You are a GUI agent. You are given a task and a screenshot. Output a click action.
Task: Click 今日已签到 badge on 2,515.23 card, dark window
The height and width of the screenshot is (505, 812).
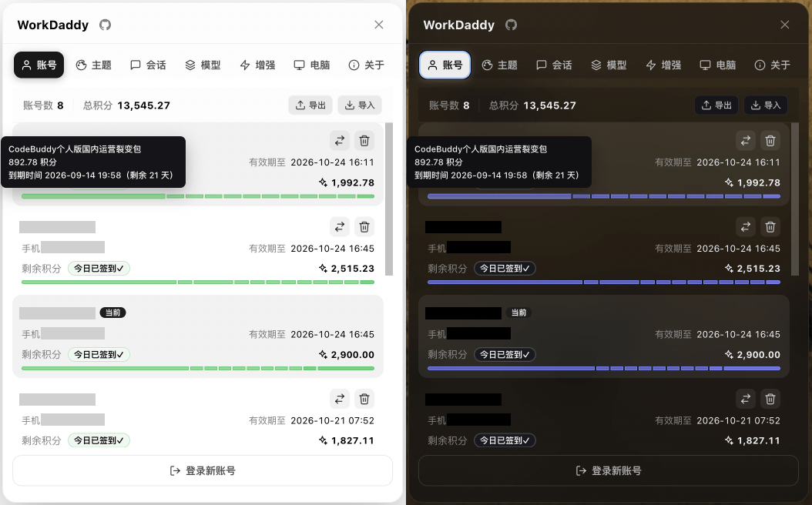pyautogui.click(x=505, y=268)
